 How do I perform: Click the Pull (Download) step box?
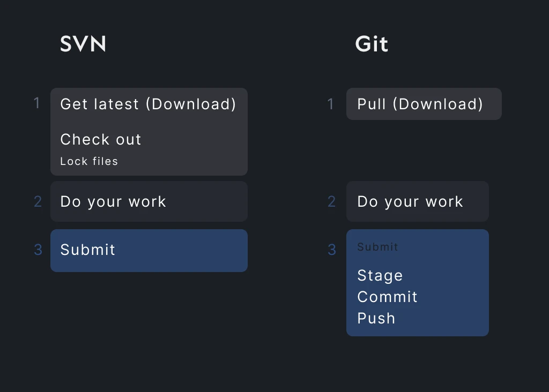423,104
